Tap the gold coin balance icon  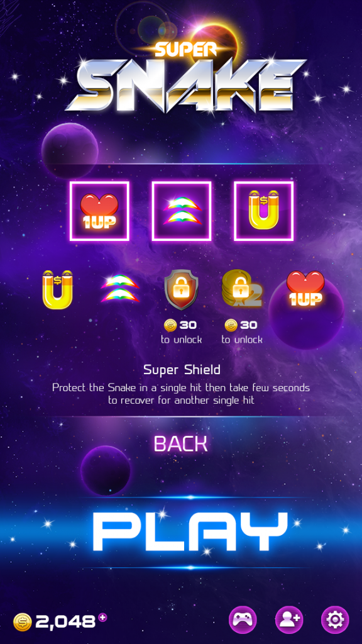coord(22,622)
